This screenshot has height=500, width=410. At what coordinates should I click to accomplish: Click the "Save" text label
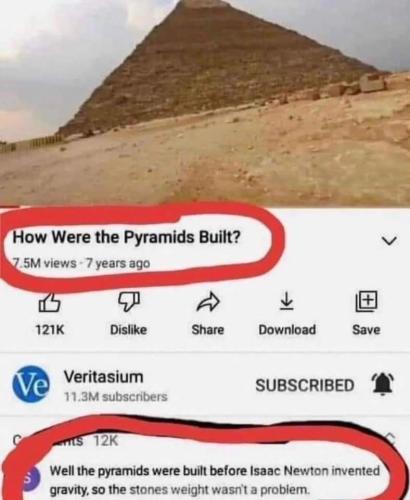[366, 330]
